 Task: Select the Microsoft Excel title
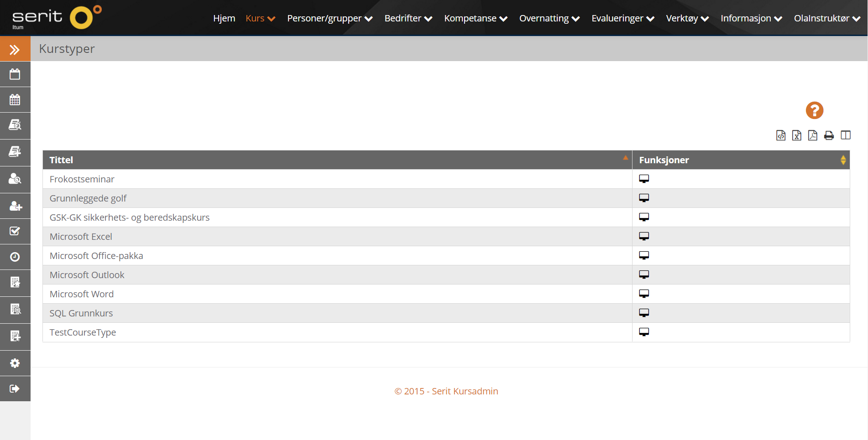coord(81,237)
